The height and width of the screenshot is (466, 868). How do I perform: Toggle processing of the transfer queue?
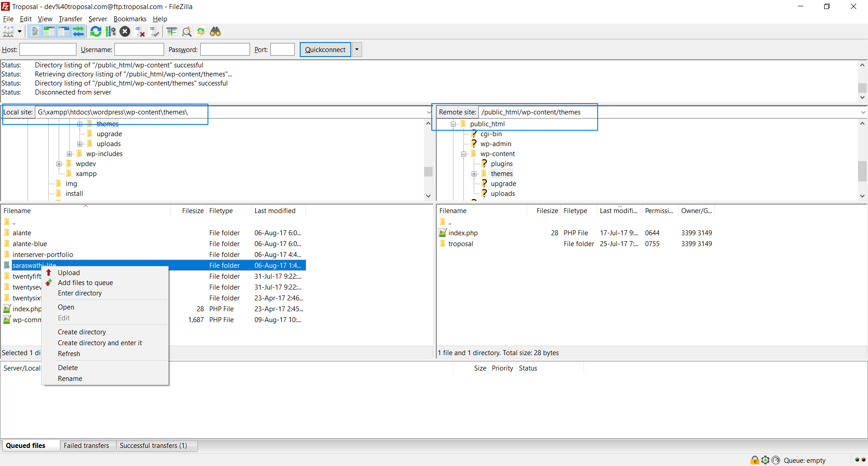coord(110,31)
